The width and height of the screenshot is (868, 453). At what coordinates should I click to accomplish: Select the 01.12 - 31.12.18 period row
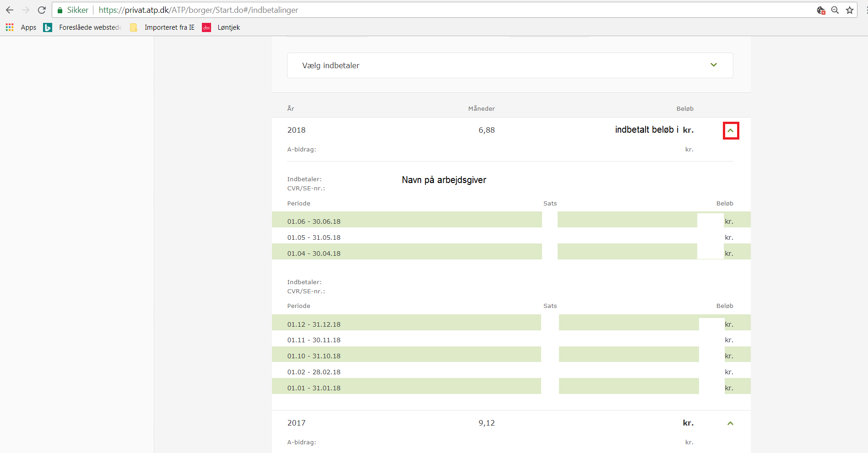pos(314,324)
